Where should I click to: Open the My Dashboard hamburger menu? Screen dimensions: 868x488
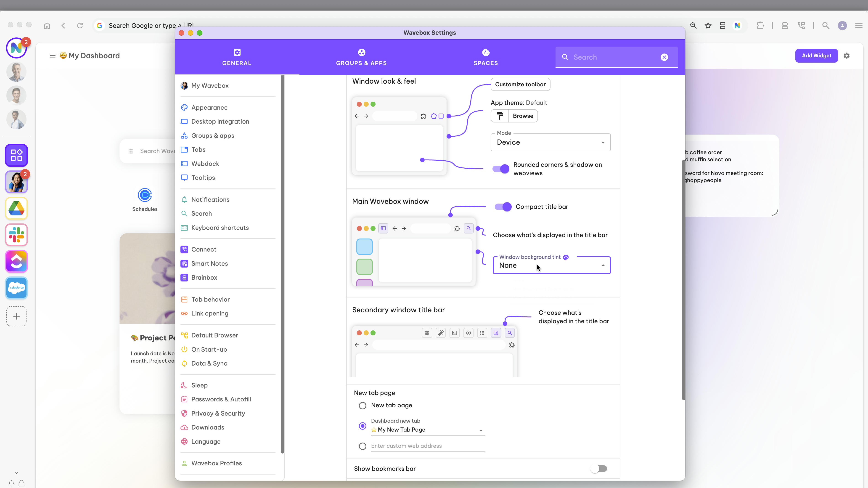click(x=53, y=56)
